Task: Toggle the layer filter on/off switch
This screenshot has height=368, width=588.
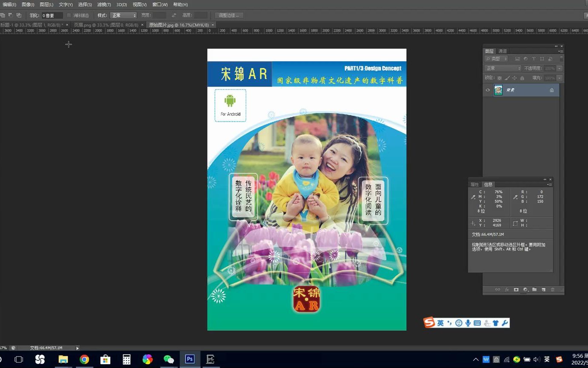Action: (561, 59)
